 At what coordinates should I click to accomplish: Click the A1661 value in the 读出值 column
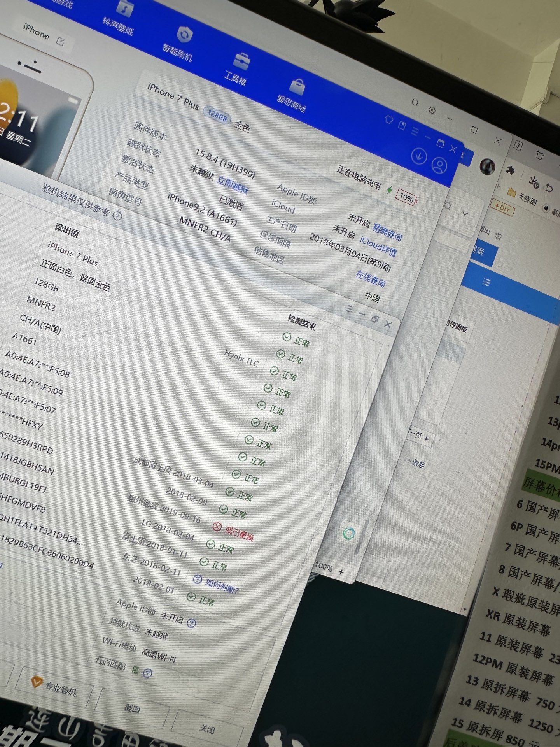coord(24,338)
